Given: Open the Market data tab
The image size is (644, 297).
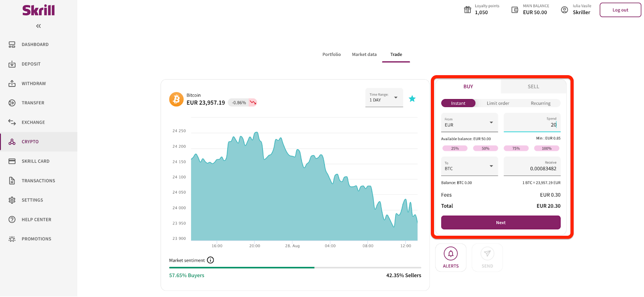Looking at the screenshot, I should point(364,54).
